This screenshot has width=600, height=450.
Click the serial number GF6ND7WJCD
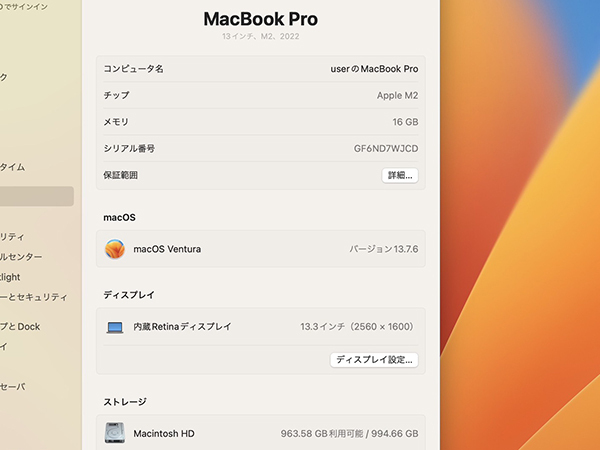coord(386,148)
